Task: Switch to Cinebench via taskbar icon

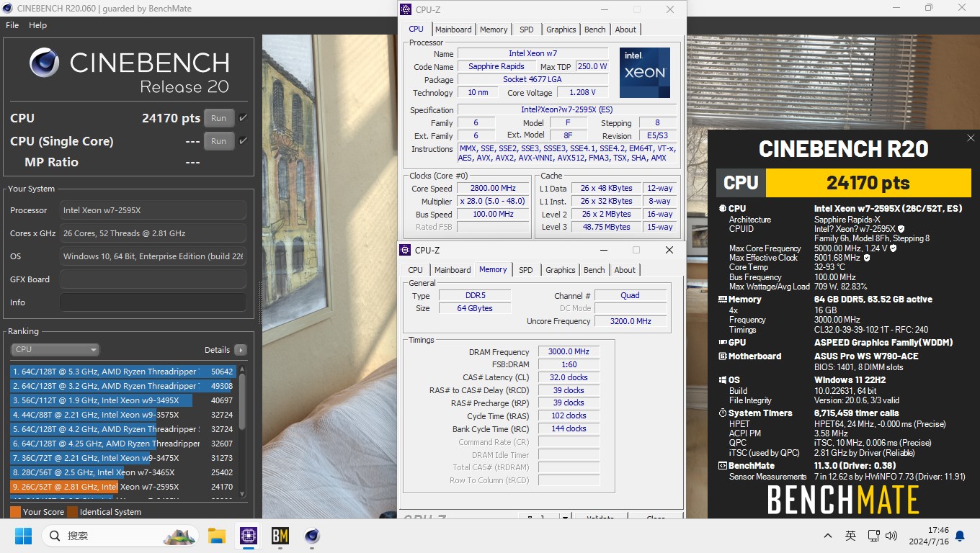Action: click(x=312, y=536)
